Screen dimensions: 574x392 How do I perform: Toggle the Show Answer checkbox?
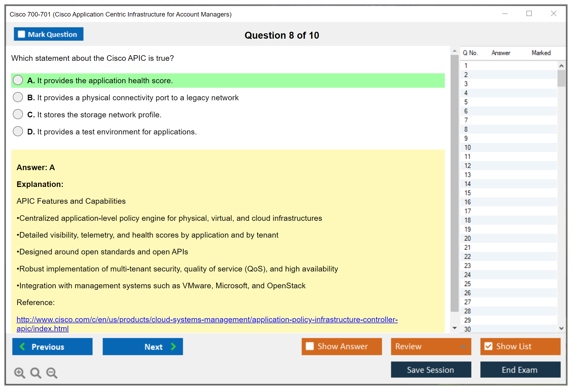(x=310, y=346)
